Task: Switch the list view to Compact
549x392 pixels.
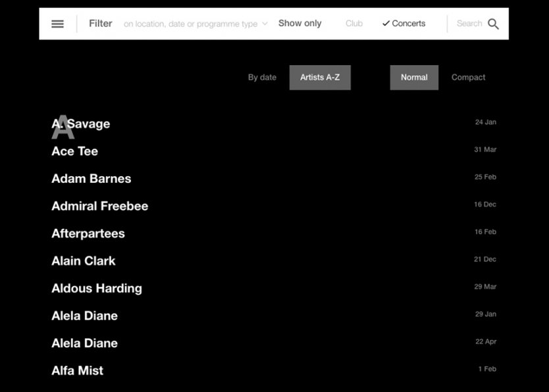Action: click(468, 77)
